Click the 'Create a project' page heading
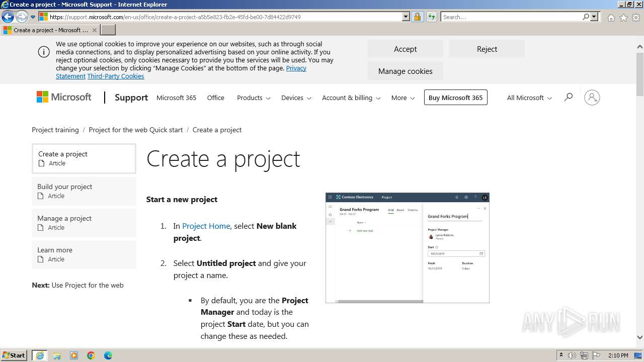The width and height of the screenshot is (644, 362). pyautogui.click(x=223, y=159)
